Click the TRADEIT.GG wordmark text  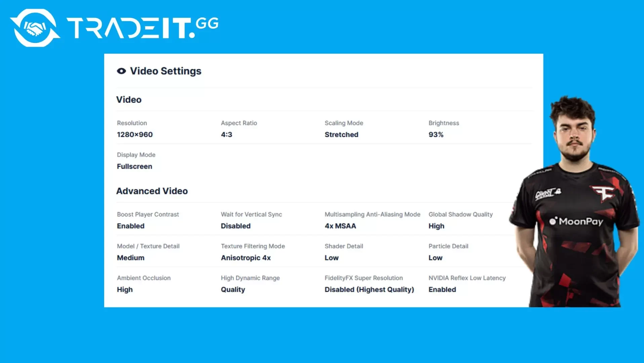click(143, 28)
